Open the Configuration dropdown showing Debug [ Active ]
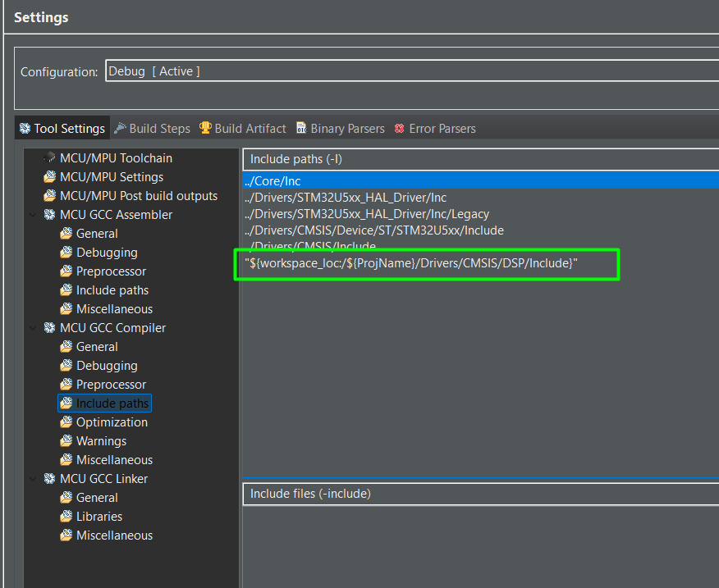This screenshot has height=588, width=719. tap(410, 71)
